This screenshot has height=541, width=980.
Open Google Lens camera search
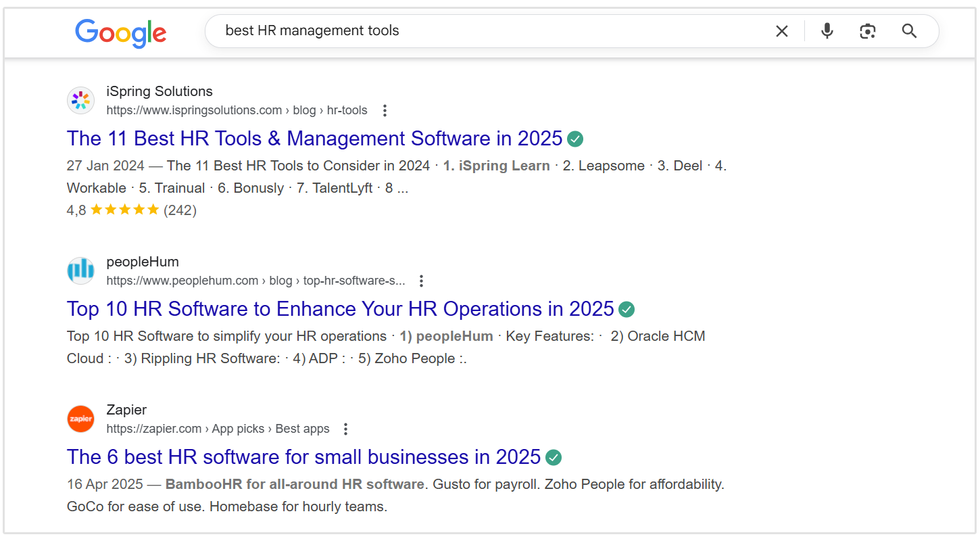coord(867,30)
